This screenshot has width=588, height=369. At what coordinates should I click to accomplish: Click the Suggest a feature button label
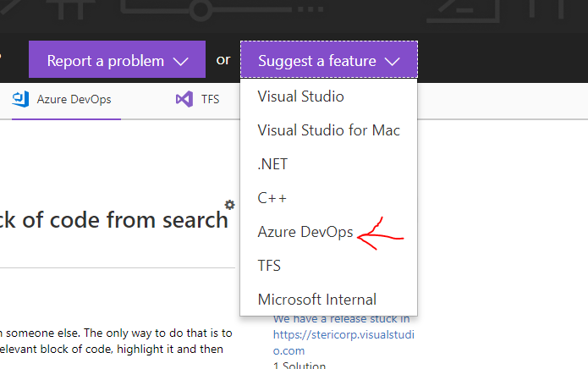pyautogui.click(x=317, y=61)
